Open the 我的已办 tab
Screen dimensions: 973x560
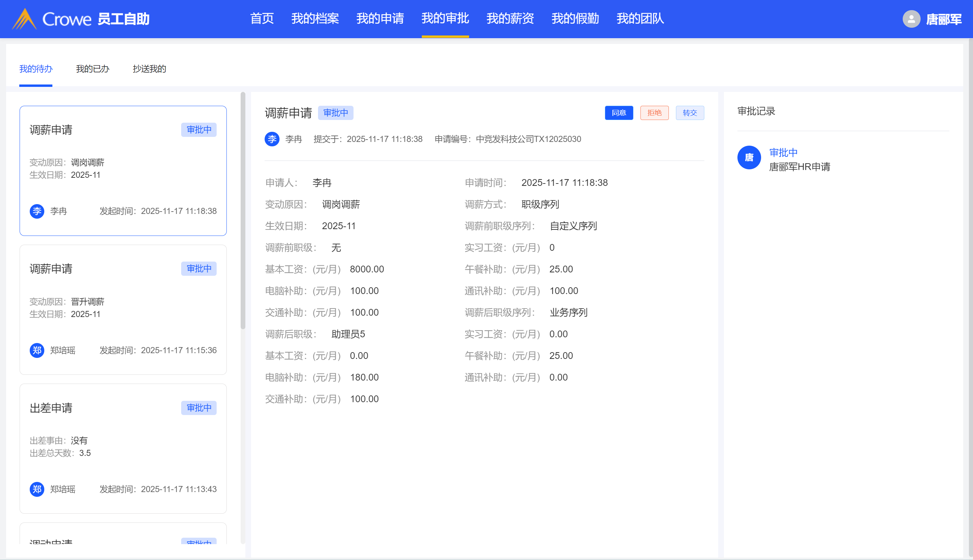tap(92, 69)
